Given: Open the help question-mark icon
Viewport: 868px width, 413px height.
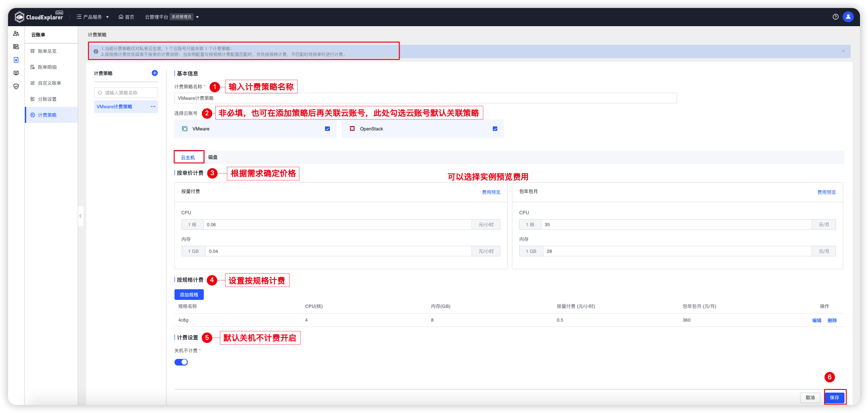Looking at the screenshot, I should [x=836, y=17].
